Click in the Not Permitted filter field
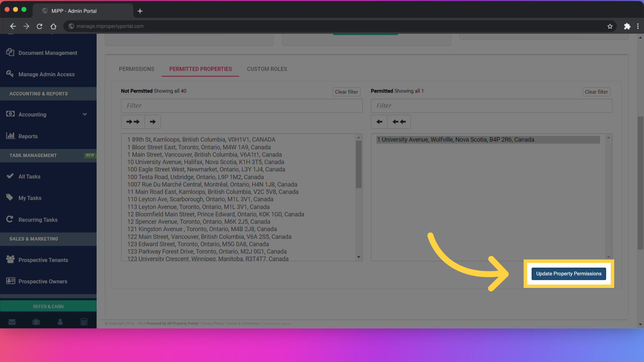 coord(241,106)
